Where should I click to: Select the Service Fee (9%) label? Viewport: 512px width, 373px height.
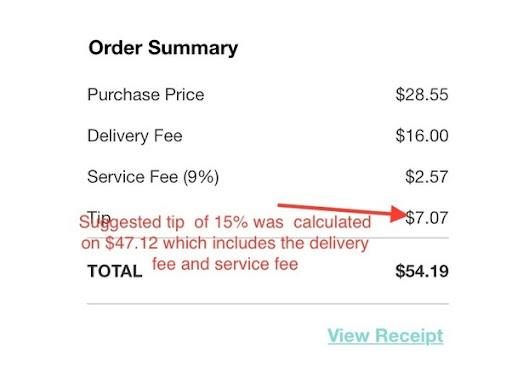(x=153, y=177)
